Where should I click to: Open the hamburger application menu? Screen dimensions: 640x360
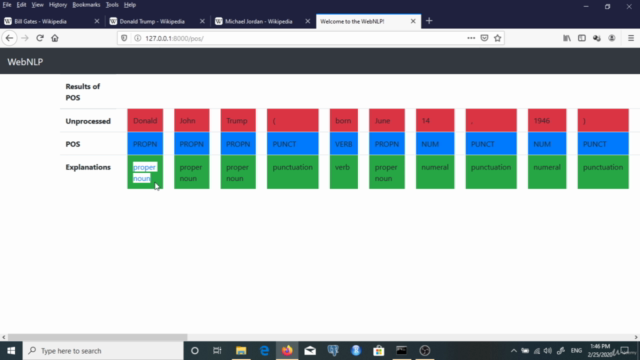point(631,38)
